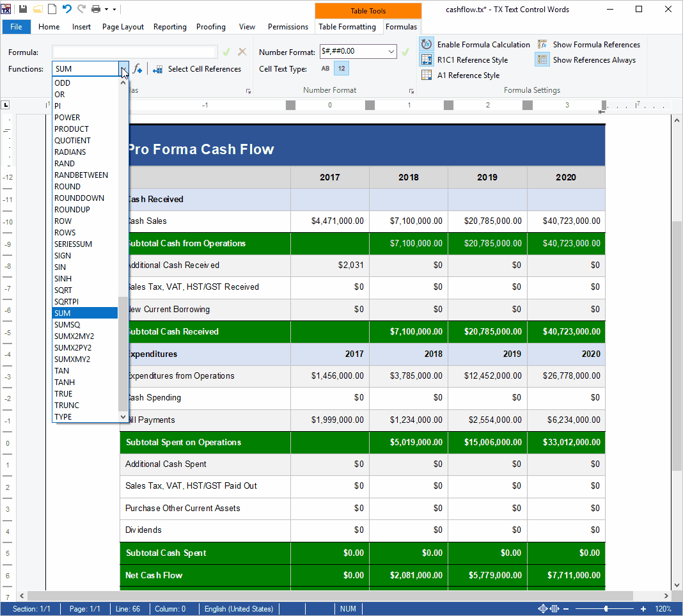
Task: Select the Insert Formula icon next to Functions
Action: (x=138, y=68)
